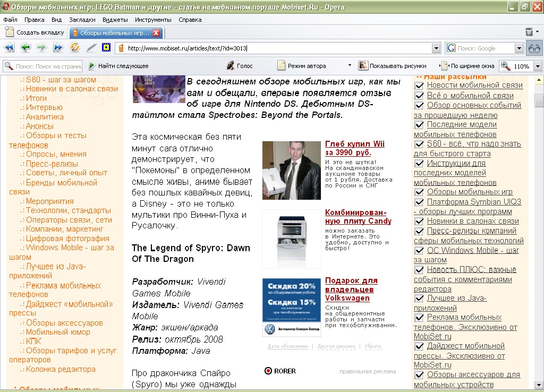This screenshot has height=392, width=544.
Task: Click the blue and yellow square toolbar icon
Action: tap(106, 47)
